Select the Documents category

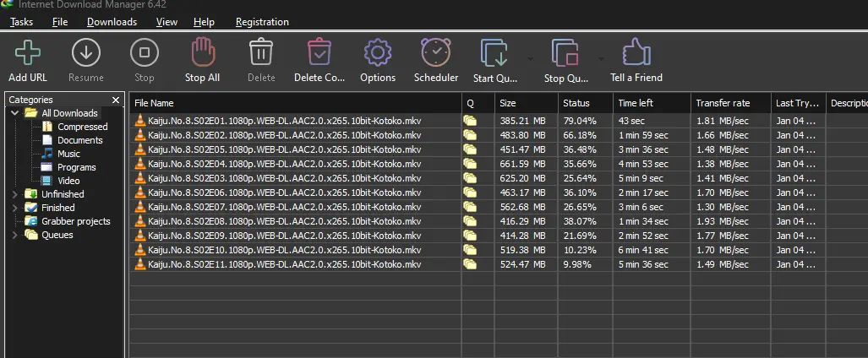click(x=79, y=140)
